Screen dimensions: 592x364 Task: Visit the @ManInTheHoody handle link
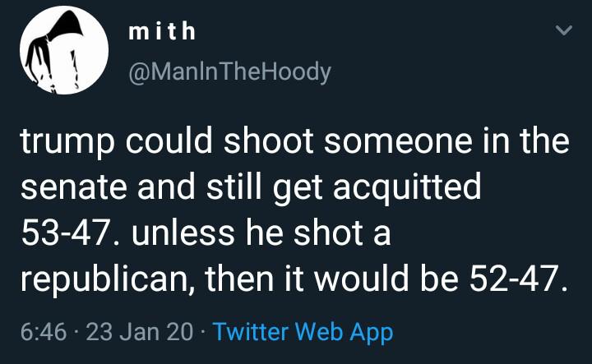(230, 72)
